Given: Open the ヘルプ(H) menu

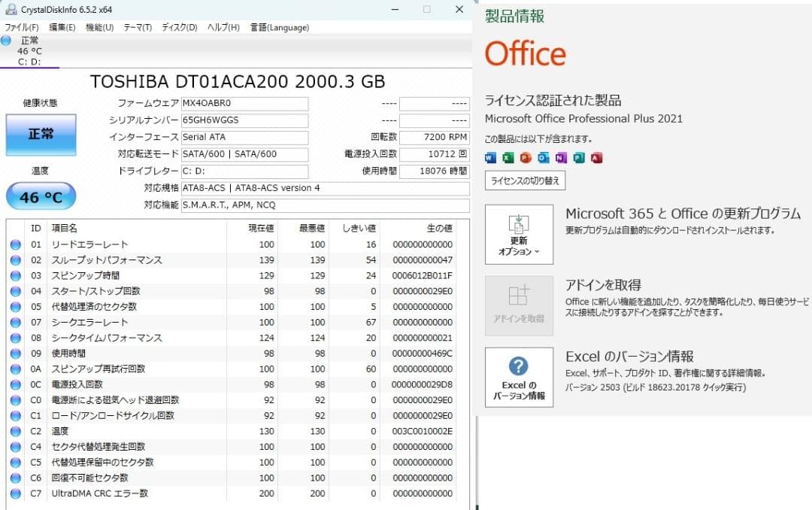Looking at the screenshot, I should [x=223, y=26].
